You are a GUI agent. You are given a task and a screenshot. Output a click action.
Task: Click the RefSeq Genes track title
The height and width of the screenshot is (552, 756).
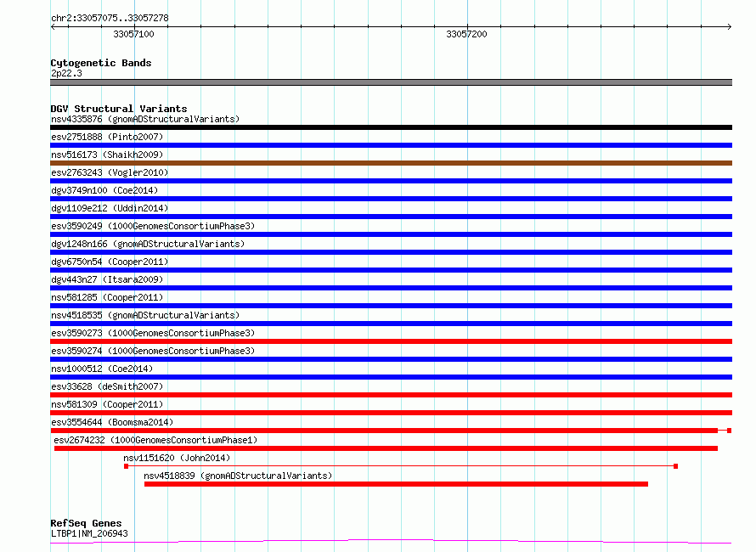(86, 523)
